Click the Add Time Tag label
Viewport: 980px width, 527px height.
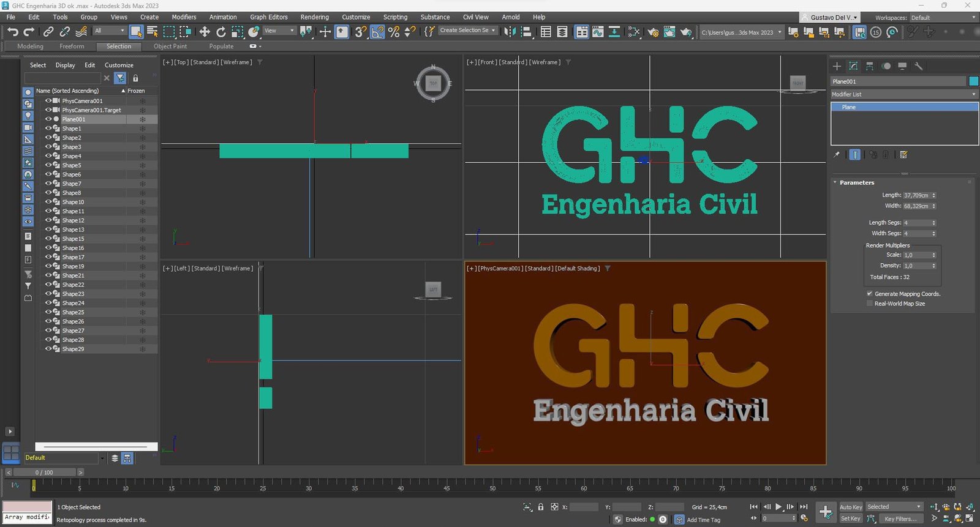coord(703,520)
